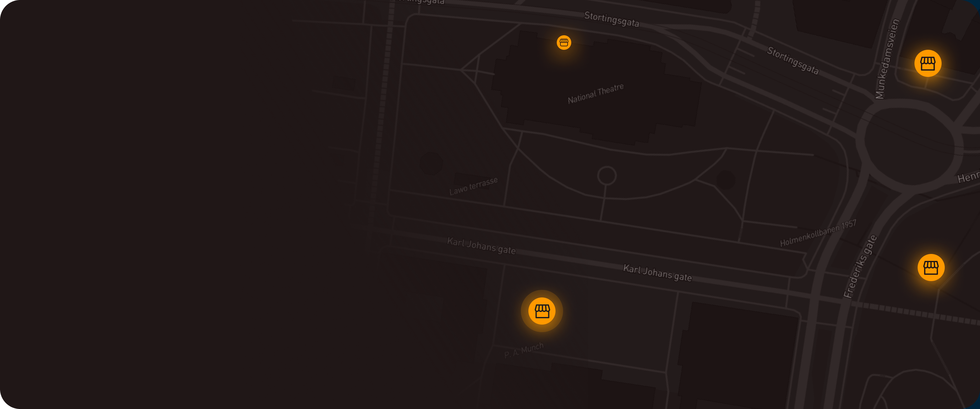Click the small store marker above National Theatre
The width and height of the screenshot is (980, 409).
pyautogui.click(x=564, y=42)
